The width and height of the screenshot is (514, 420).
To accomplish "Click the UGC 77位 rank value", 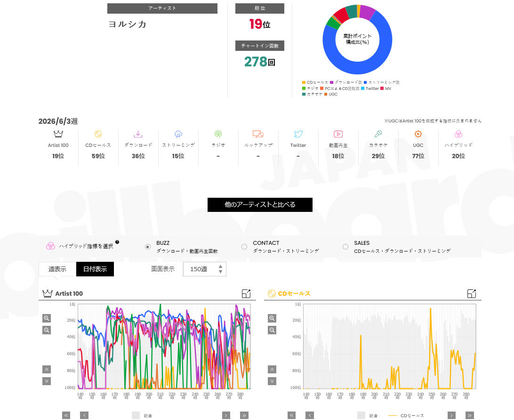I will tap(418, 156).
